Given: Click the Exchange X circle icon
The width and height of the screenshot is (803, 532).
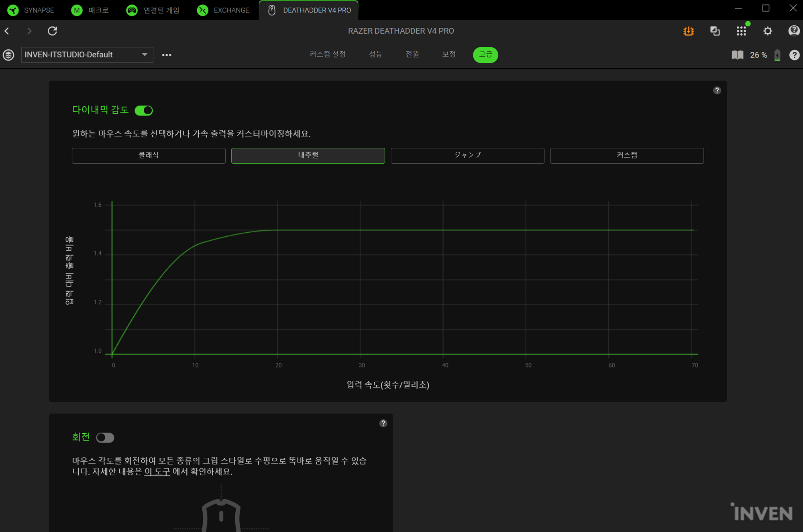Looking at the screenshot, I should tap(203, 10).
